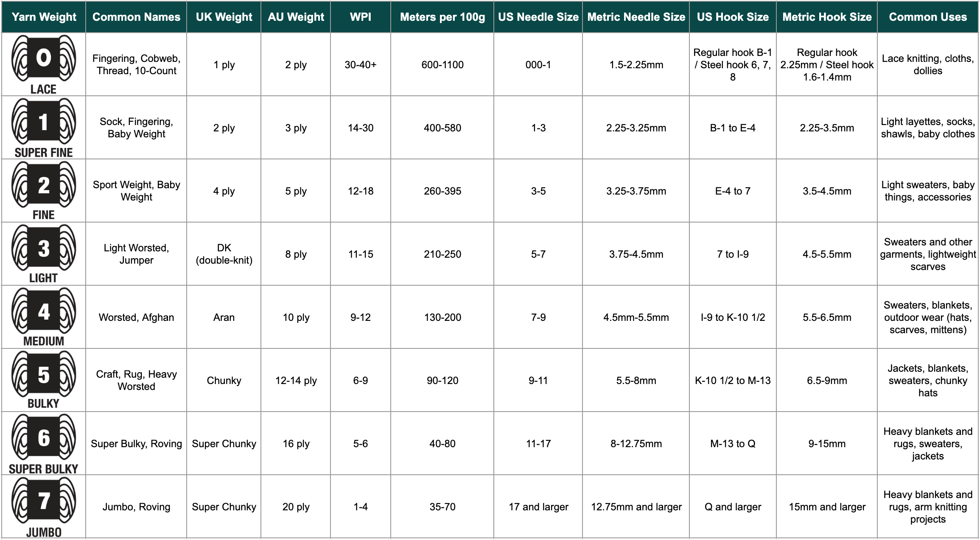980x540 pixels.
Task: Click the '14-30' WPI cell
Action: (x=361, y=128)
